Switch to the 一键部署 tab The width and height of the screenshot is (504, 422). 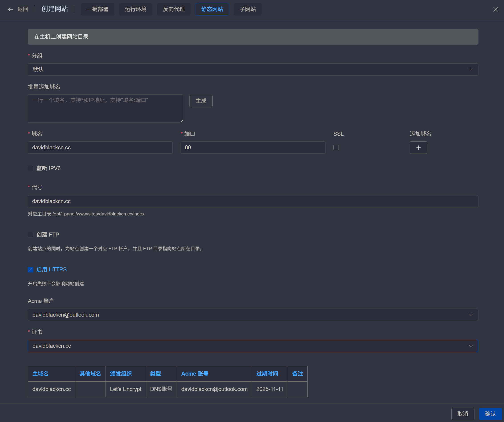pos(98,9)
